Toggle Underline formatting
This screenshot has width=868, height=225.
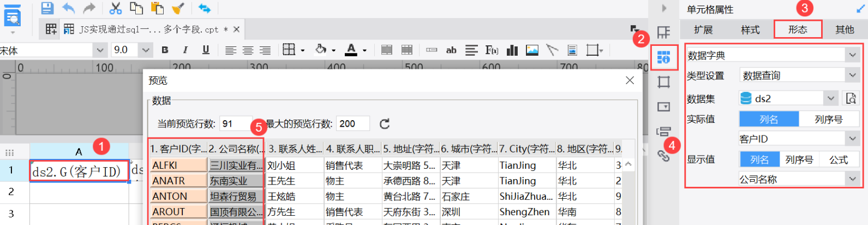click(x=206, y=50)
